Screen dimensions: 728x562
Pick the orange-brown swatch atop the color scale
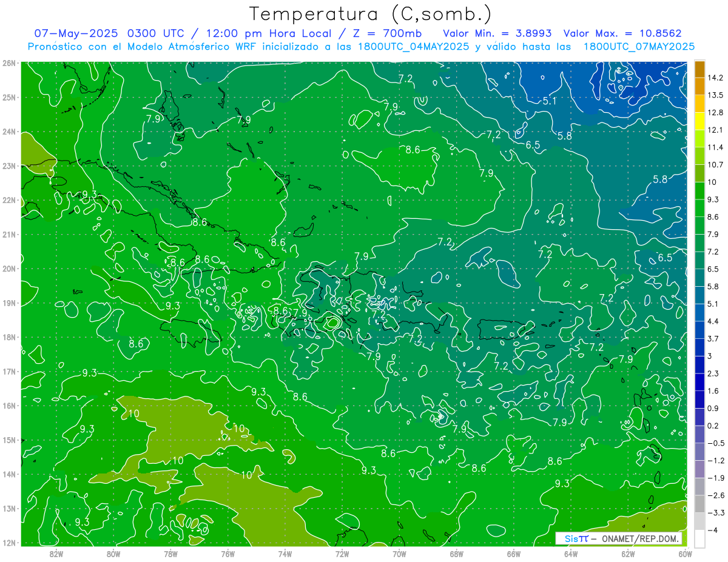pos(699,69)
